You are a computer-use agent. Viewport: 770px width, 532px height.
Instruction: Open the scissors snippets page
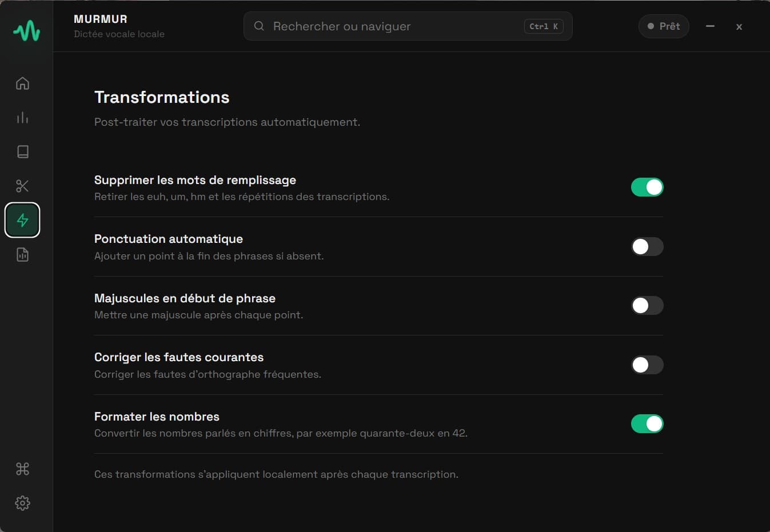(x=22, y=186)
